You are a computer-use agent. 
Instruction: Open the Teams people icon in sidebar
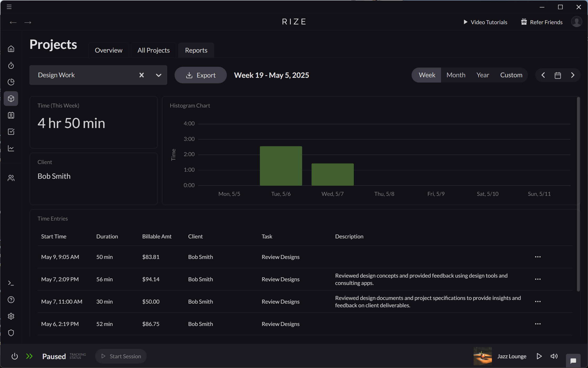[x=11, y=178]
